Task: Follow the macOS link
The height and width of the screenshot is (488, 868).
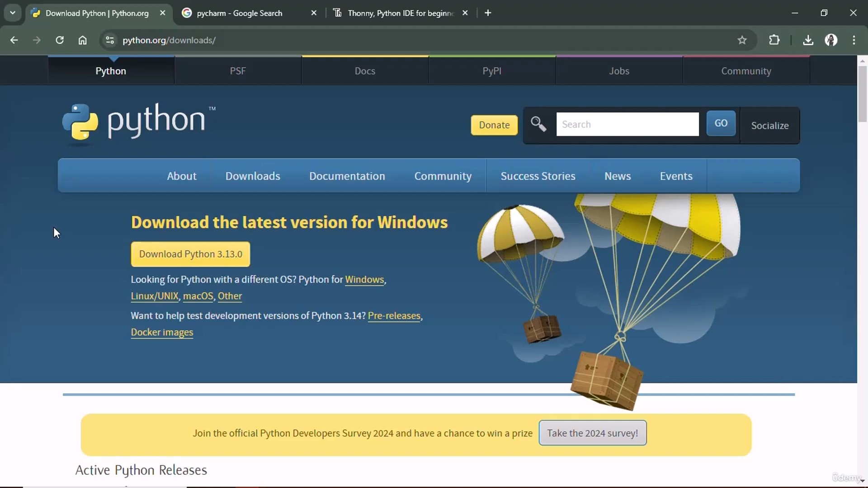Action: click(198, 296)
